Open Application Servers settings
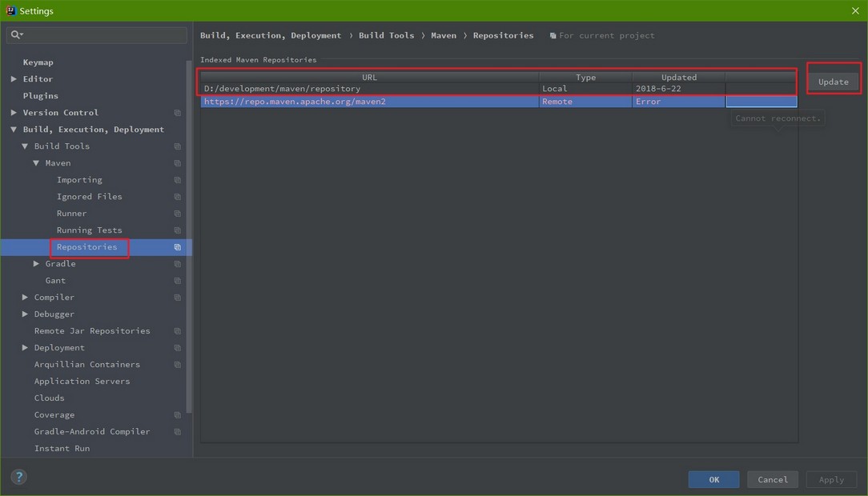Image resolution: width=868 pixels, height=496 pixels. [82, 381]
